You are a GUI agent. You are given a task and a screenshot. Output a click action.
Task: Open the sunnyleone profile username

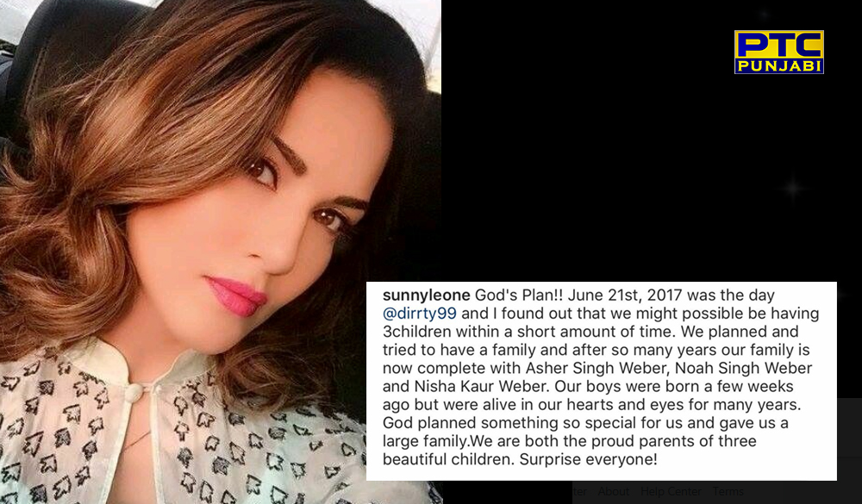point(426,296)
